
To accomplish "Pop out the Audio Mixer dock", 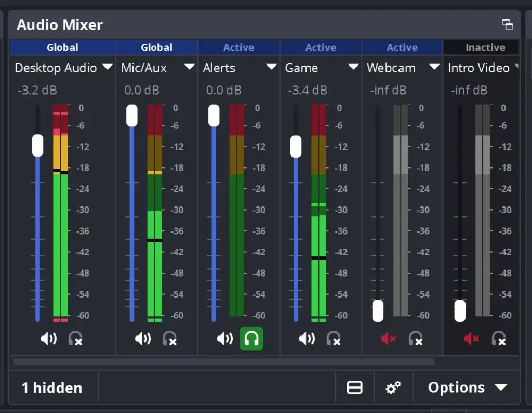I will [x=508, y=25].
